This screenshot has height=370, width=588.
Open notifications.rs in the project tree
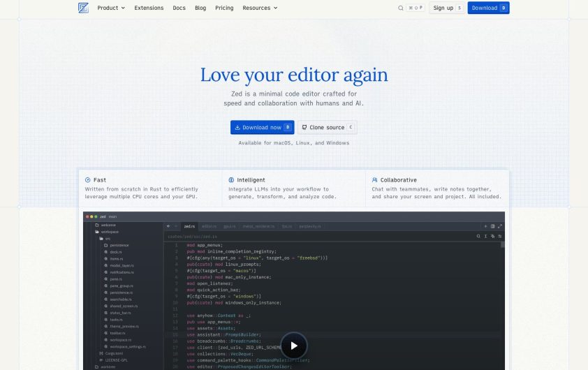119,272
